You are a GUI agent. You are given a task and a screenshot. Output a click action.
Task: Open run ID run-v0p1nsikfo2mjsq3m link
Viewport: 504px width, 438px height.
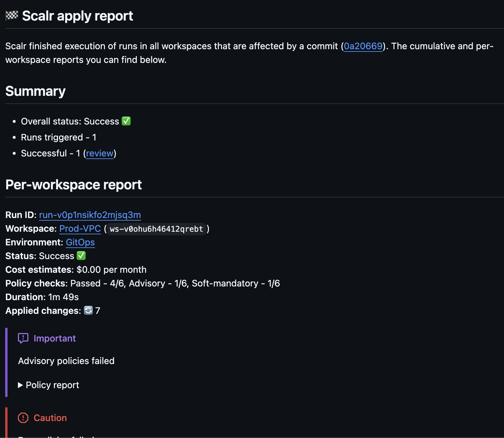pos(90,215)
